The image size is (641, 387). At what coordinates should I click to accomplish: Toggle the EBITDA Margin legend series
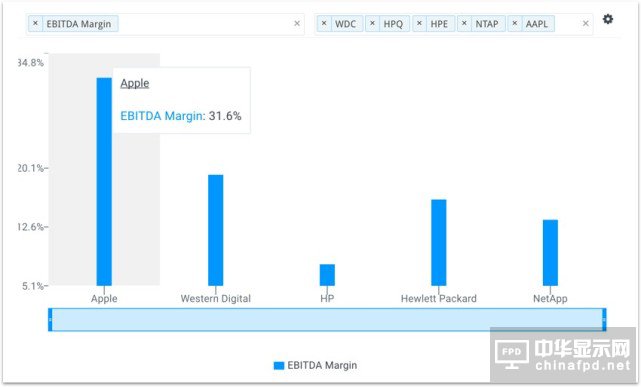coord(322,365)
